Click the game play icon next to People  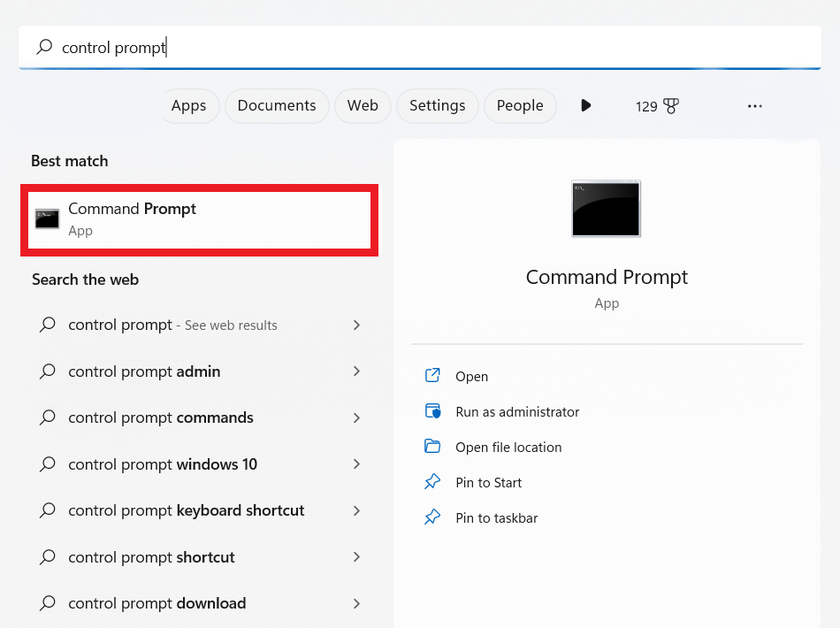pos(585,105)
